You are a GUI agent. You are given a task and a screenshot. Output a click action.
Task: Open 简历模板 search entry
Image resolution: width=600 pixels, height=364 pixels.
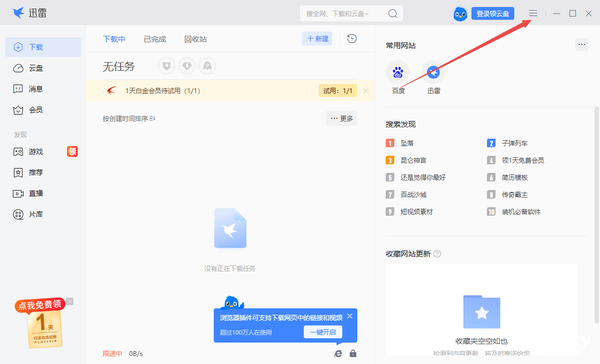coord(507,178)
